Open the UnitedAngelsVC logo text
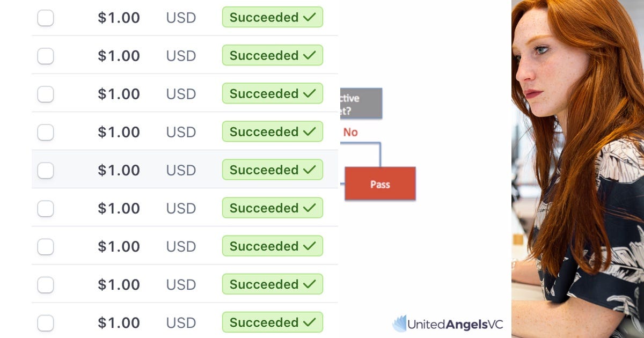Image resolution: width=644 pixels, height=338 pixels. (x=455, y=324)
